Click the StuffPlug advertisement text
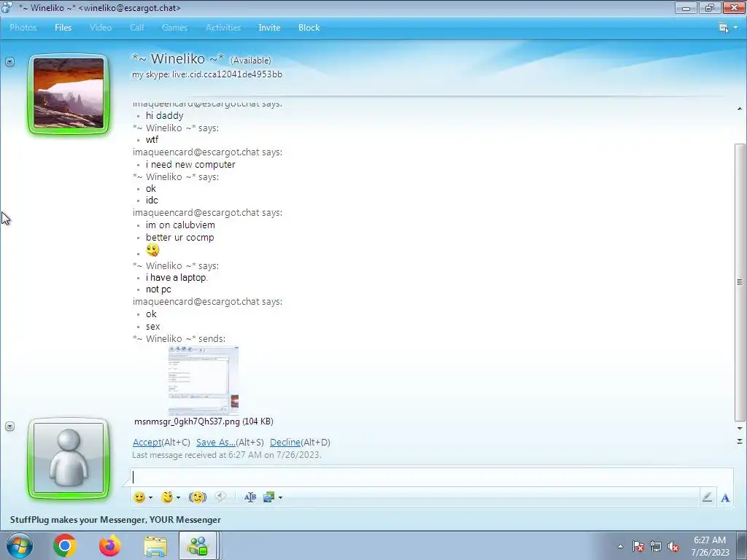Viewport: 747px width, 560px height. pyautogui.click(x=115, y=519)
